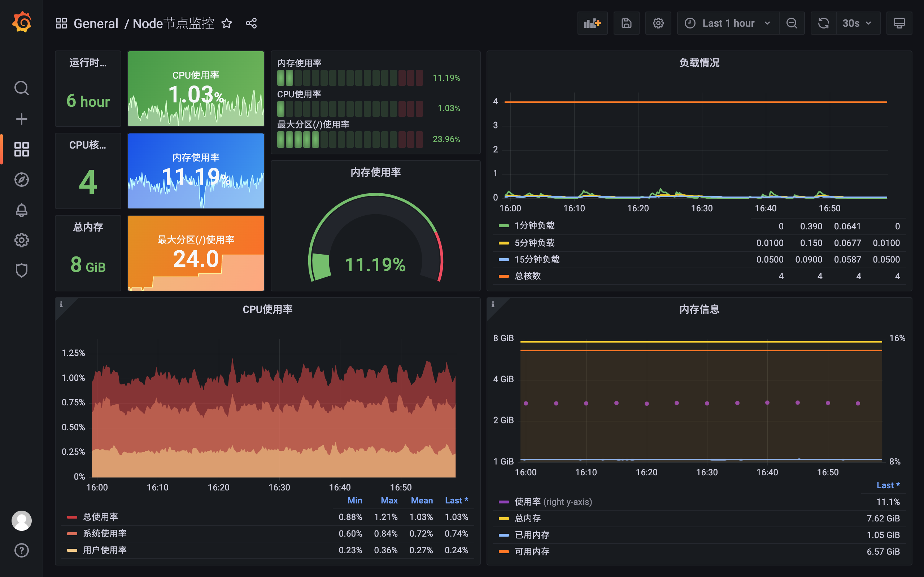Click the General folder breadcrumb link
924x577 pixels.
(96, 24)
